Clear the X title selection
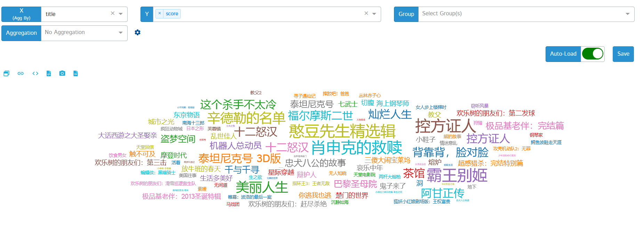 113,13
